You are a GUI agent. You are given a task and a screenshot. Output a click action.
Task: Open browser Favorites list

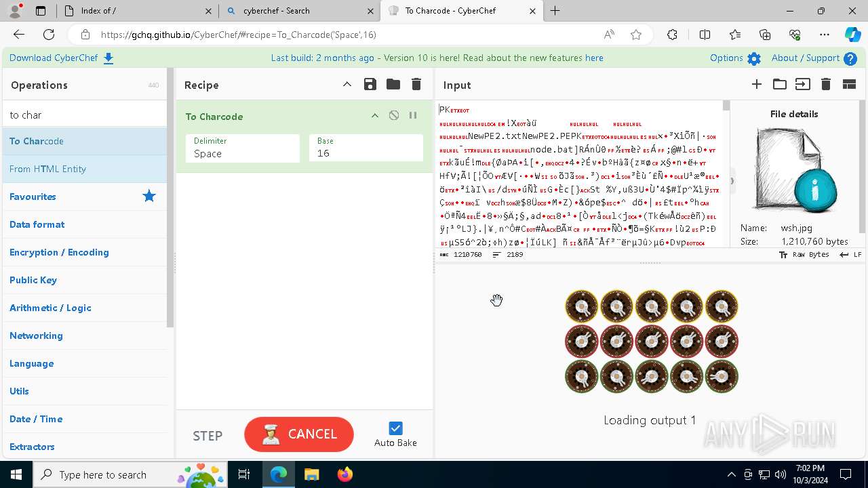(x=735, y=35)
